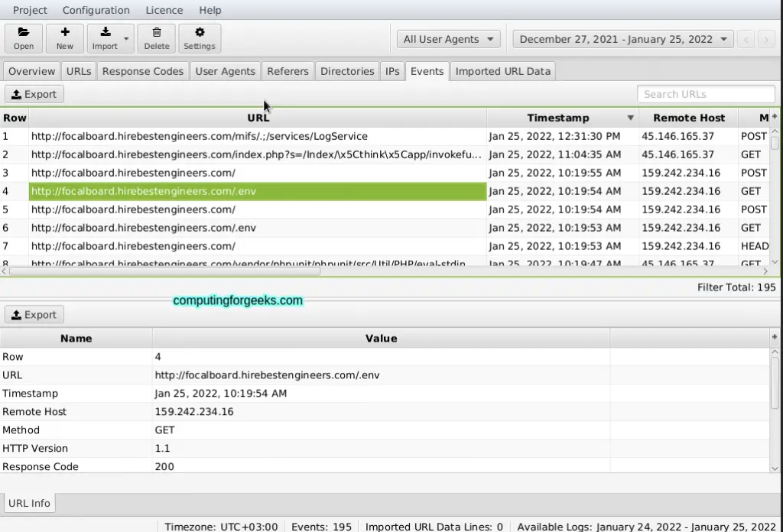Viewport: 783px width, 532px height.
Task: Export the events table with upper Export button
Action: pos(34,94)
